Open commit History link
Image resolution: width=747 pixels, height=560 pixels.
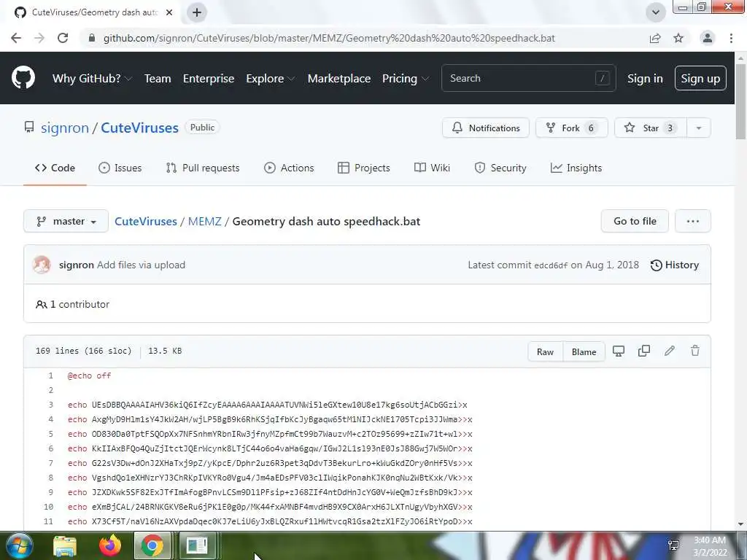675,265
